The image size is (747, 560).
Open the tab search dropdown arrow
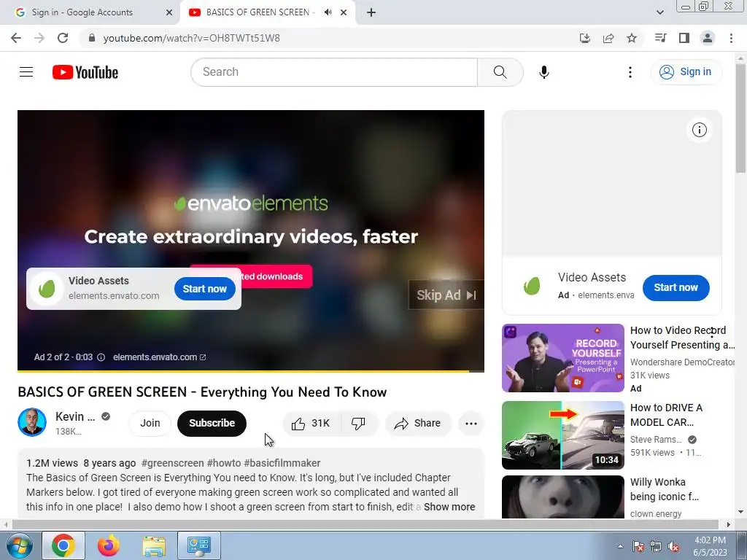659,12
